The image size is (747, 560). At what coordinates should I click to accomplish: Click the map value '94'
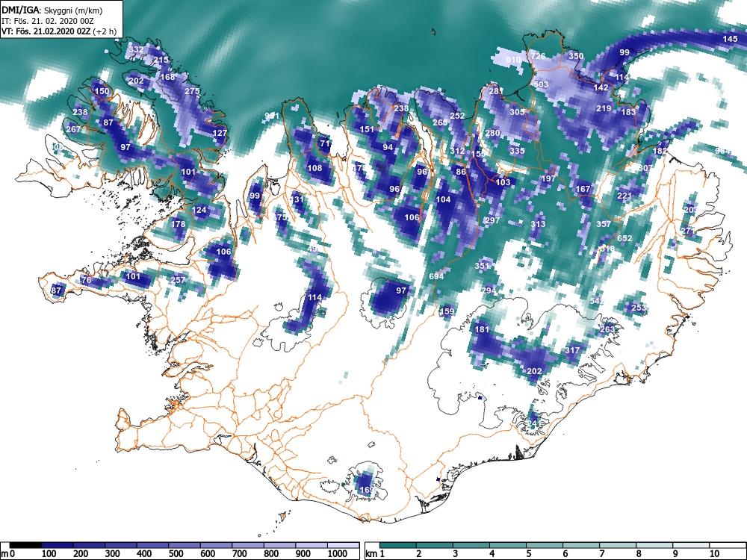(388, 147)
